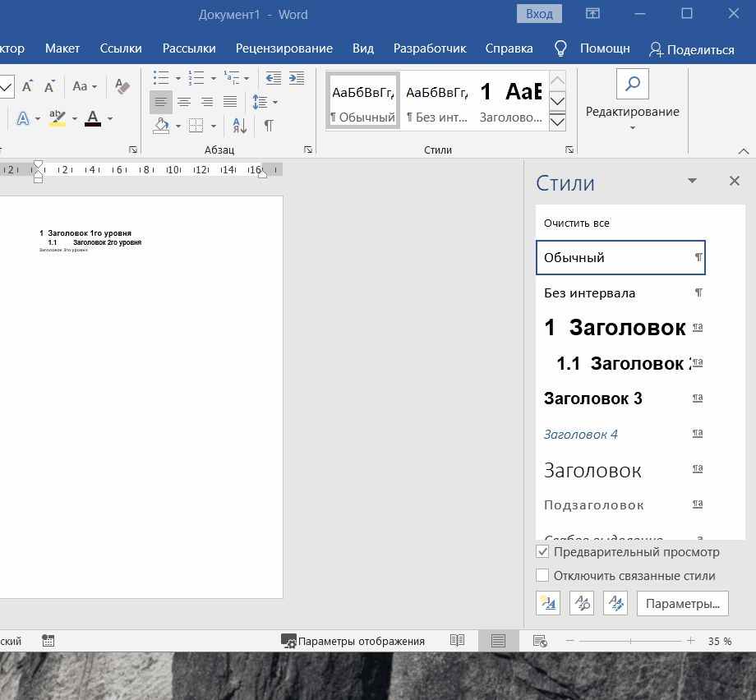Click the Параметры... button in Styles pane
The height and width of the screenshot is (700, 756).
(x=682, y=604)
